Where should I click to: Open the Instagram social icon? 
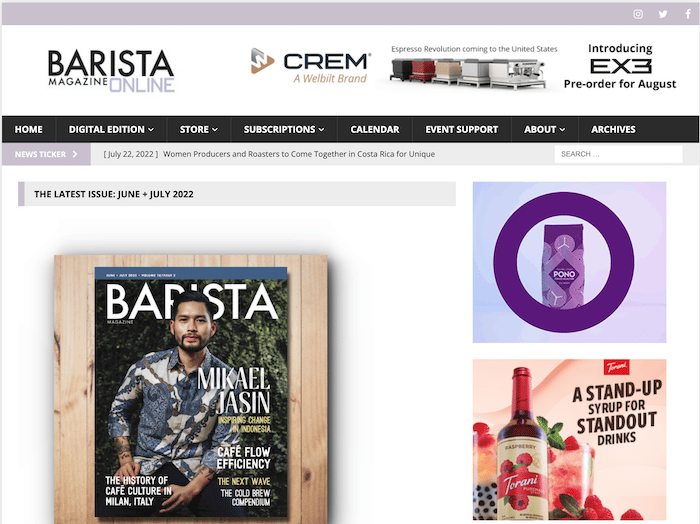coord(638,14)
